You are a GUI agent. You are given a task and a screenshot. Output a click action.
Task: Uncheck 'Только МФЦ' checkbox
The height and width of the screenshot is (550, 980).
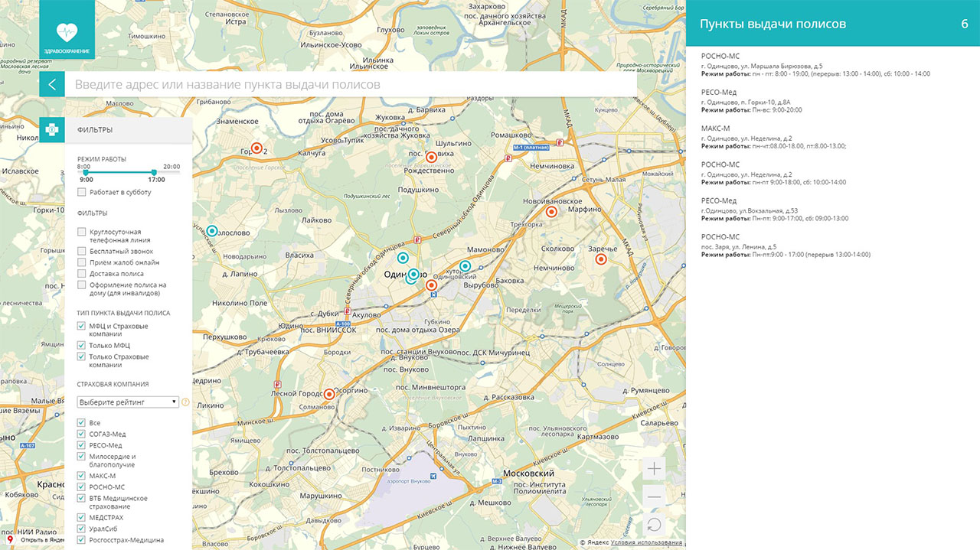[x=82, y=345]
